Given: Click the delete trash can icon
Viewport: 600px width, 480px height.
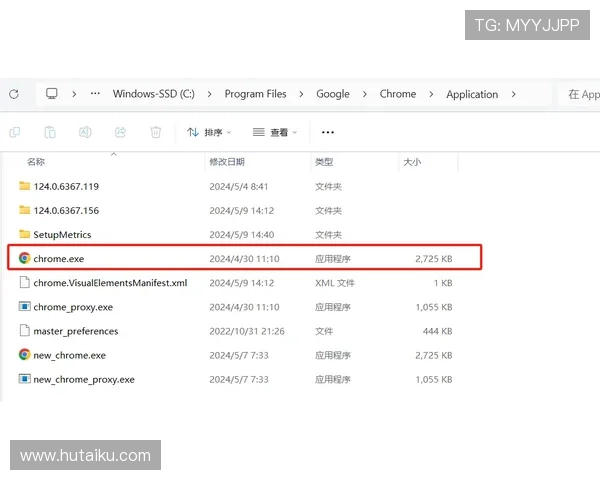Looking at the screenshot, I should (155, 132).
